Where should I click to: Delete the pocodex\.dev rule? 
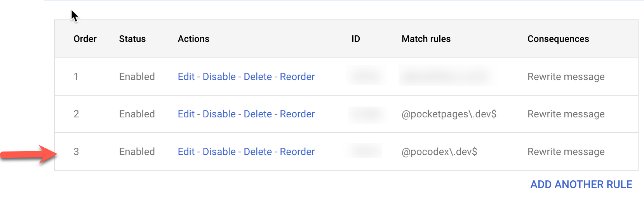(x=258, y=152)
